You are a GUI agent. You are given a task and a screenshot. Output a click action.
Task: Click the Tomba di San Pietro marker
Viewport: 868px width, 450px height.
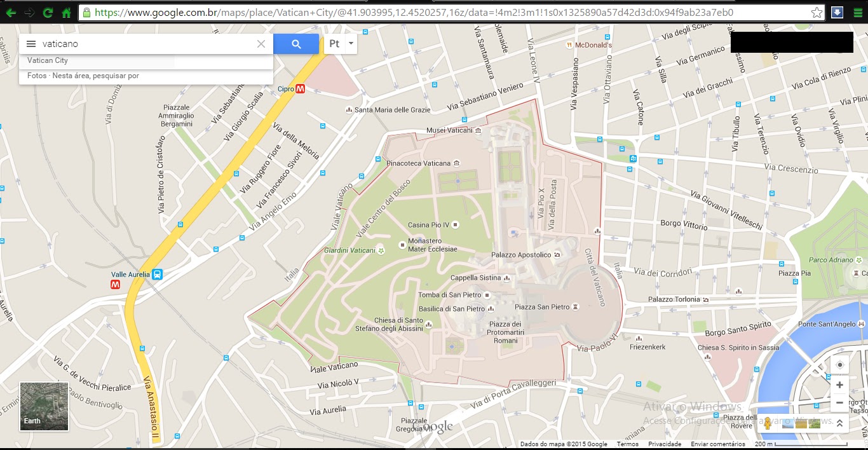click(487, 295)
